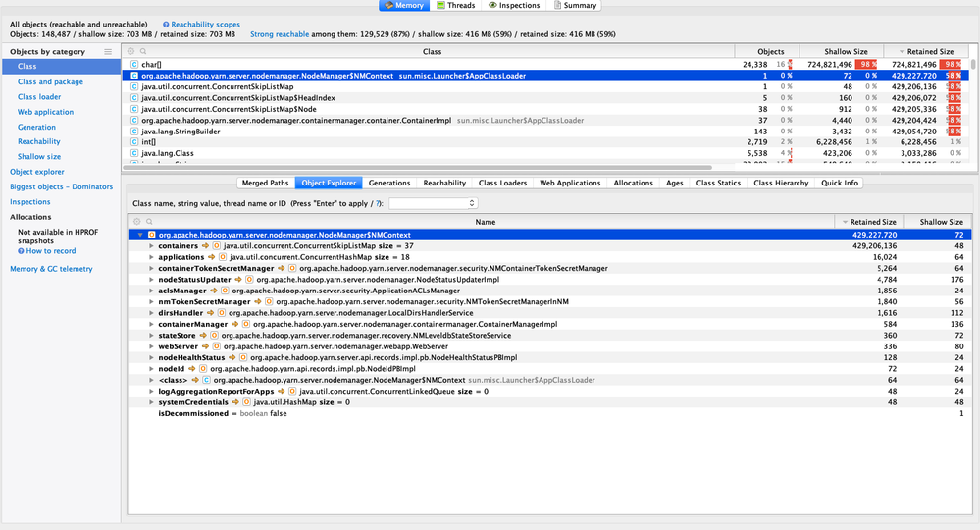Select the char[] class row

546,65
